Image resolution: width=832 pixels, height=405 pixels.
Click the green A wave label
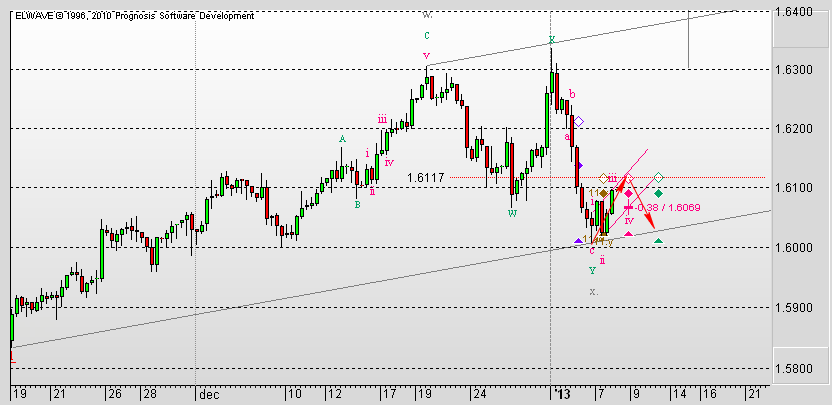point(342,139)
